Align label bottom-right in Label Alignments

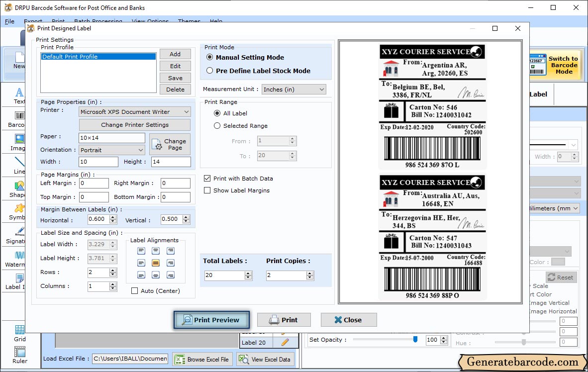171,275
